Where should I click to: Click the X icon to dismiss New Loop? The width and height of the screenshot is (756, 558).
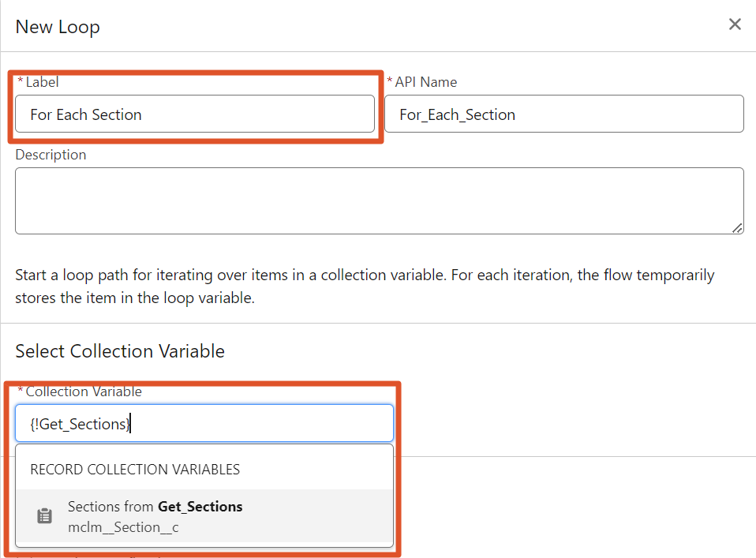coord(735,24)
